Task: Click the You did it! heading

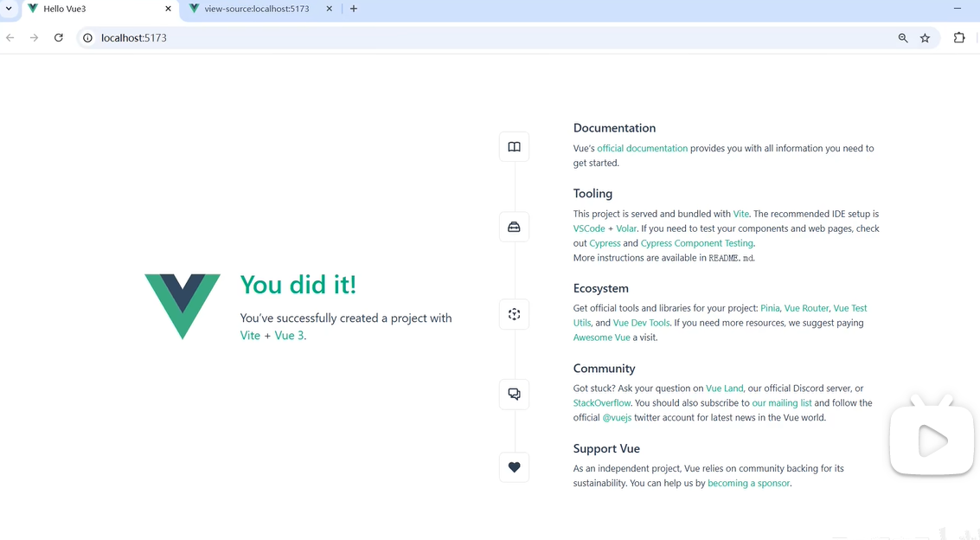Action: [x=298, y=285]
